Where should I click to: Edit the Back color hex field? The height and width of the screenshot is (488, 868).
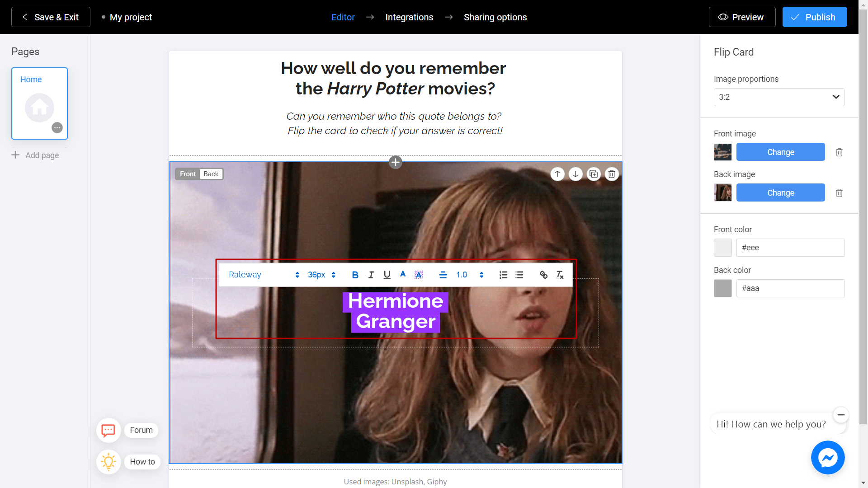tap(790, 288)
